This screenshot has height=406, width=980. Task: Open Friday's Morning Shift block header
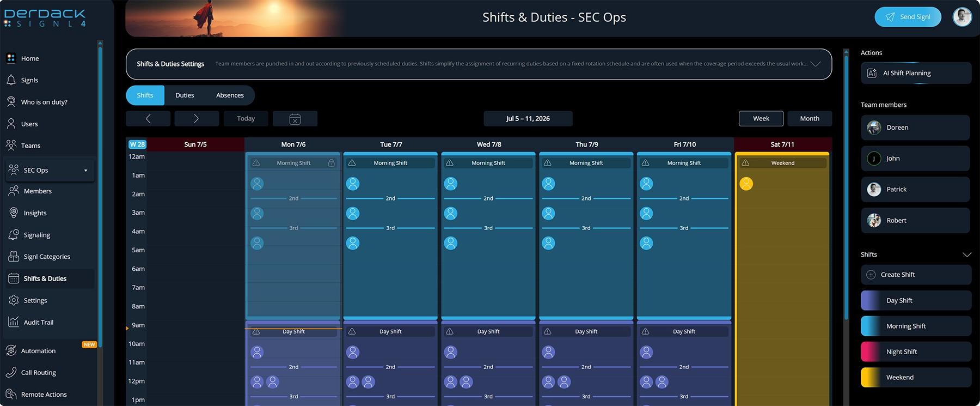684,163
